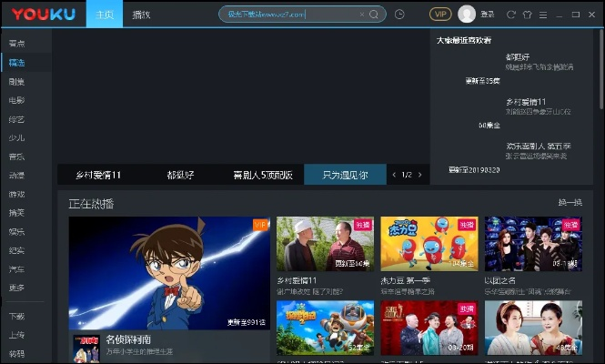Clear the search box with the X icon
605x364 pixels.
(x=361, y=15)
